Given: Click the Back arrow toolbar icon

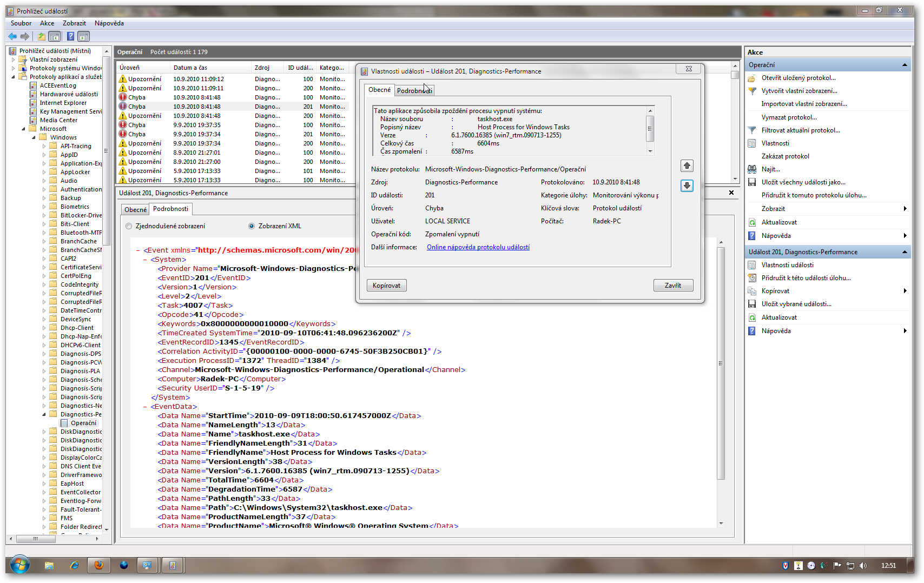Looking at the screenshot, I should click(12, 36).
